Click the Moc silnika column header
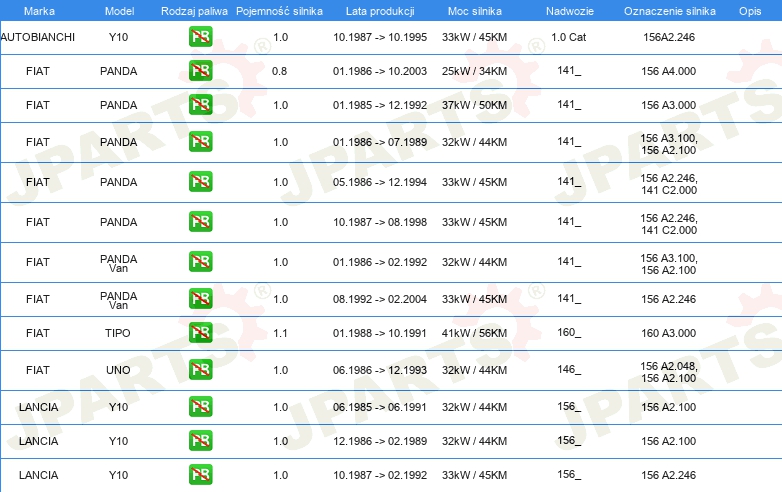782x492 pixels. pyautogui.click(x=475, y=11)
